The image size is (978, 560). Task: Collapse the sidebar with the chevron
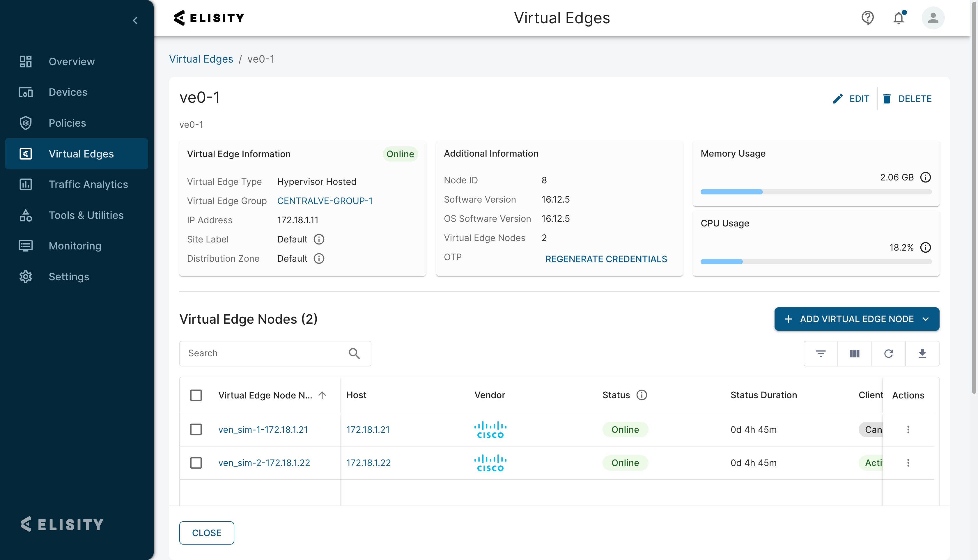pos(135,20)
